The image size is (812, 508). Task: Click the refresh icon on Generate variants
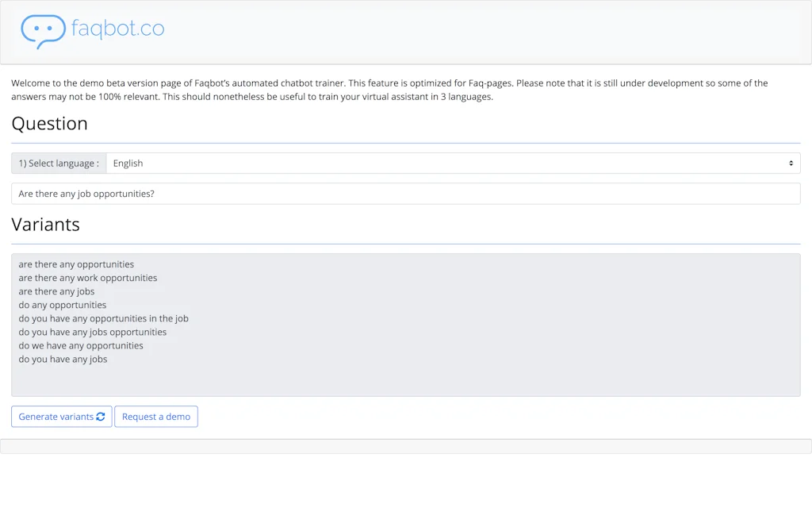point(101,416)
